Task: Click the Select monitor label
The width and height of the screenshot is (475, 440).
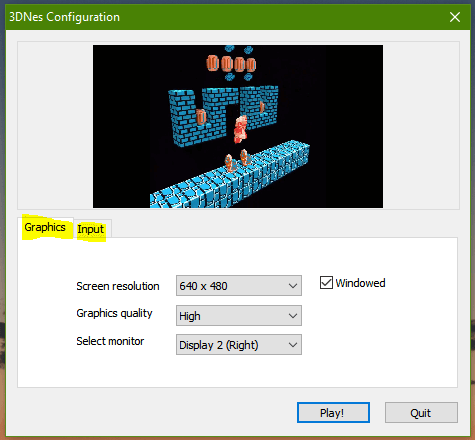Action: [110, 341]
